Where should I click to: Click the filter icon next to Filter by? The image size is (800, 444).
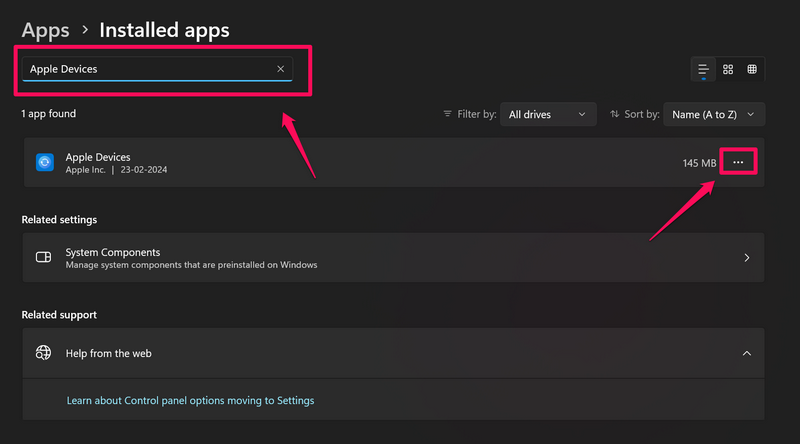[x=447, y=115]
